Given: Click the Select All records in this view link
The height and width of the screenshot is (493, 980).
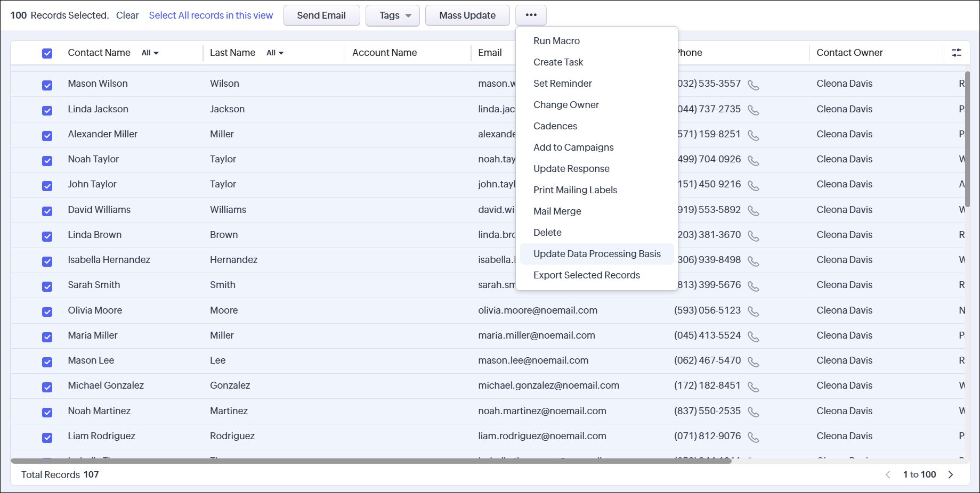Looking at the screenshot, I should (210, 15).
